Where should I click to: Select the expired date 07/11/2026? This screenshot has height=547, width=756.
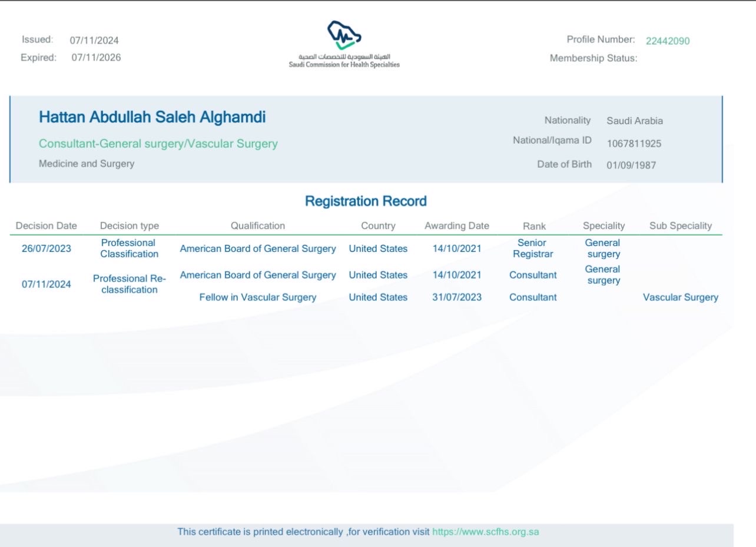(x=96, y=58)
